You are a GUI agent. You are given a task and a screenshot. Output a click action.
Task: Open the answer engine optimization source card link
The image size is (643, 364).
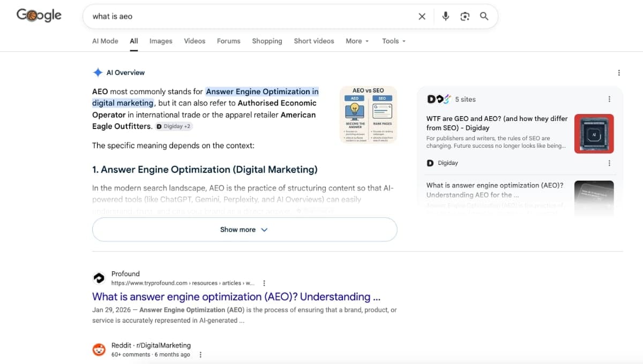pos(495,190)
